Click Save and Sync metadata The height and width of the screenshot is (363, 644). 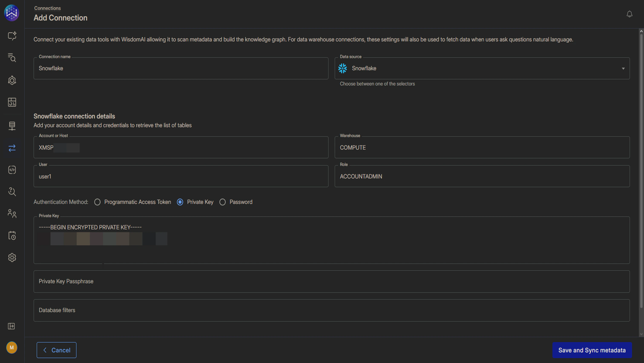592,350
